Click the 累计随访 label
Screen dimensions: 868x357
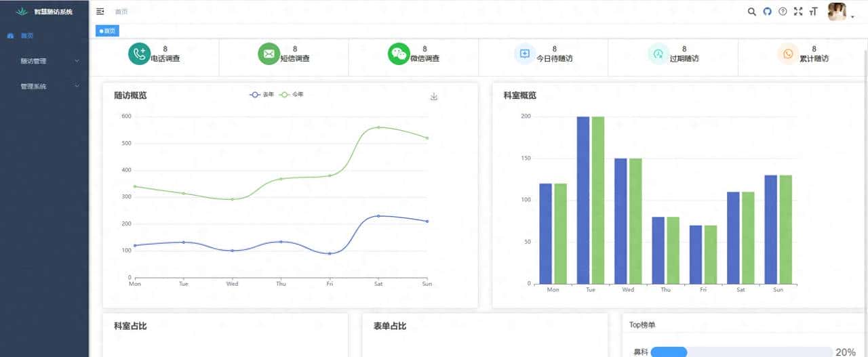click(814, 59)
